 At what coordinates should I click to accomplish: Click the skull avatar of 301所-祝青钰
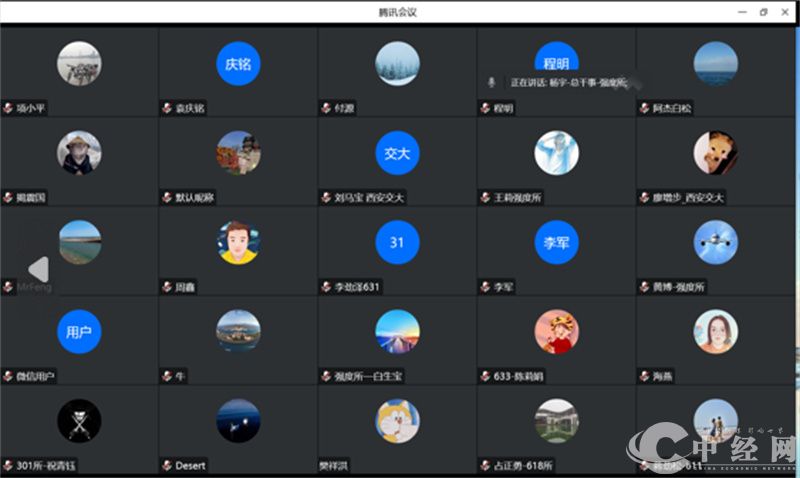click(x=79, y=421)
